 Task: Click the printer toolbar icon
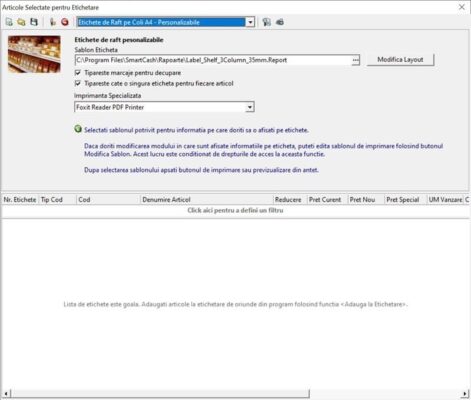(280, 22)
